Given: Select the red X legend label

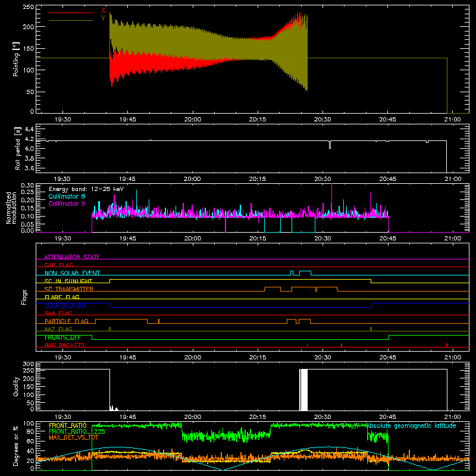Looking at the screenshot, I should [x=103, y=11].
